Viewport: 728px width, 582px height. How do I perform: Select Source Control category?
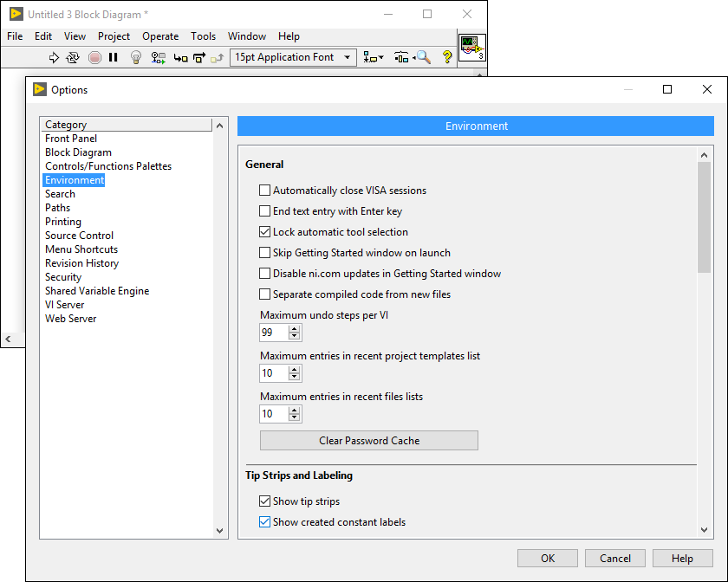coord(80,236)
